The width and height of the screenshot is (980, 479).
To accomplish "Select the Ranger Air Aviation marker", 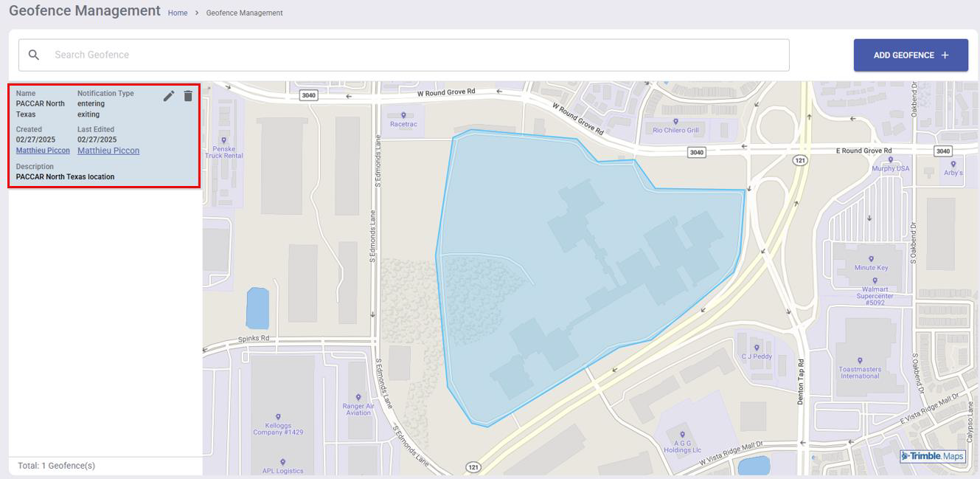I will tap(358, 398).
